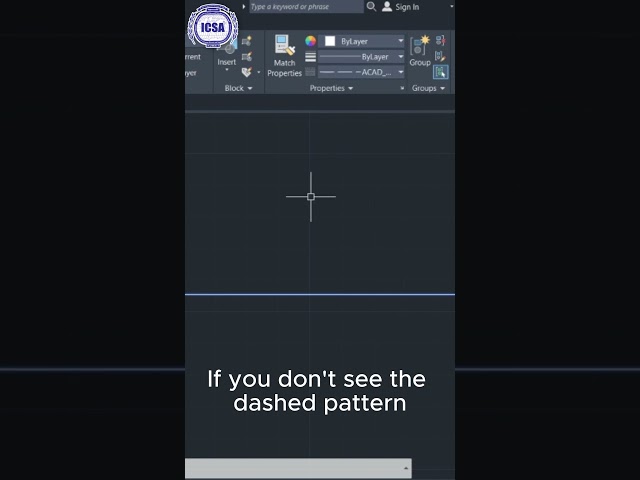Open the lineweight ByLayer dropdown
This screenshot has height=480, width=640.
[361, 57]
